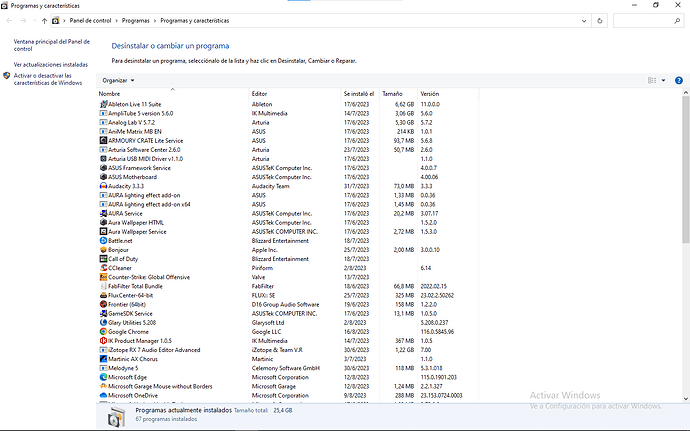This screenshot has height=431, width=690.
Task: Select AURA lighting effect add-on x64 entry
Action: point(287,204)
